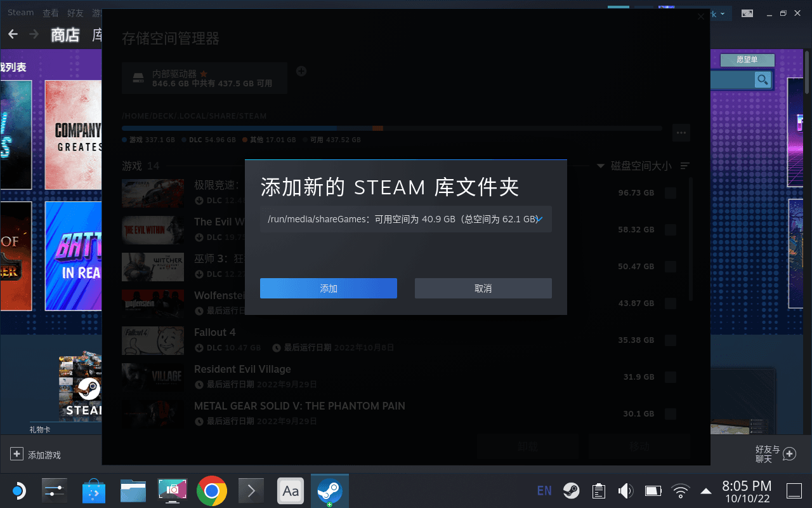
Task: Check the checkbox next to Fallout 4
Action: tap(670, 340)
